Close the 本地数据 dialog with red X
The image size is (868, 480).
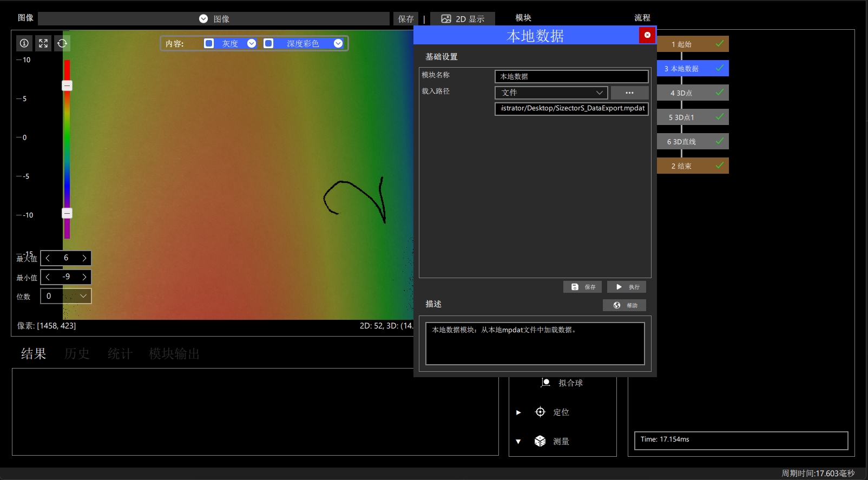pyautogui.click(x=647, y=35)
